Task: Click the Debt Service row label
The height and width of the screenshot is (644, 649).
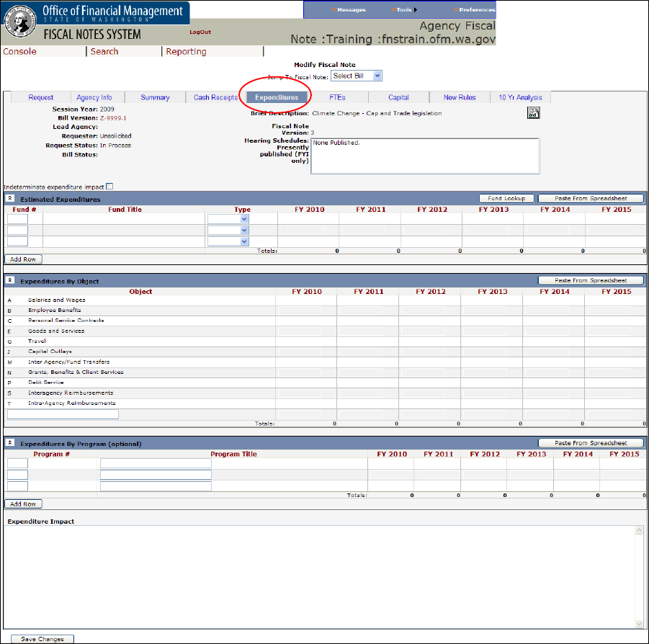Action: 46,383
